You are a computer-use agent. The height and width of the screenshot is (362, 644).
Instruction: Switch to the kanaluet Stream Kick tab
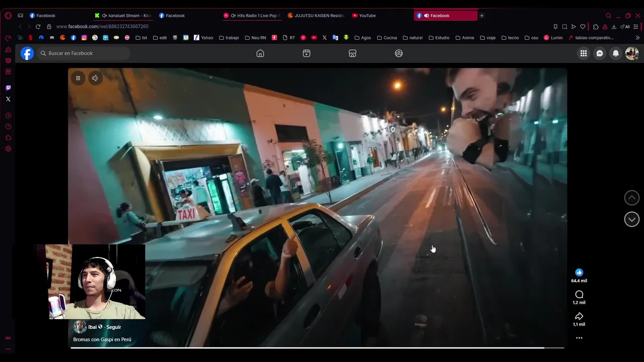[123, 16]
